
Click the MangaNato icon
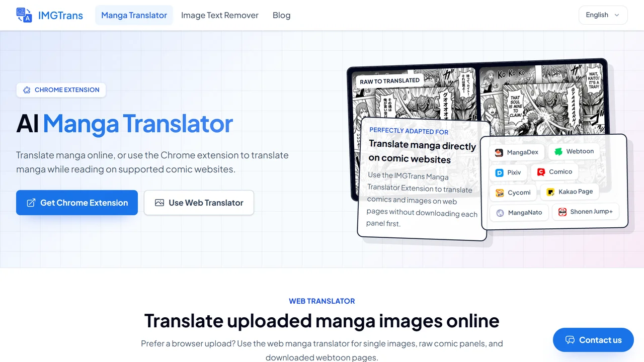(x=500, y=213)
